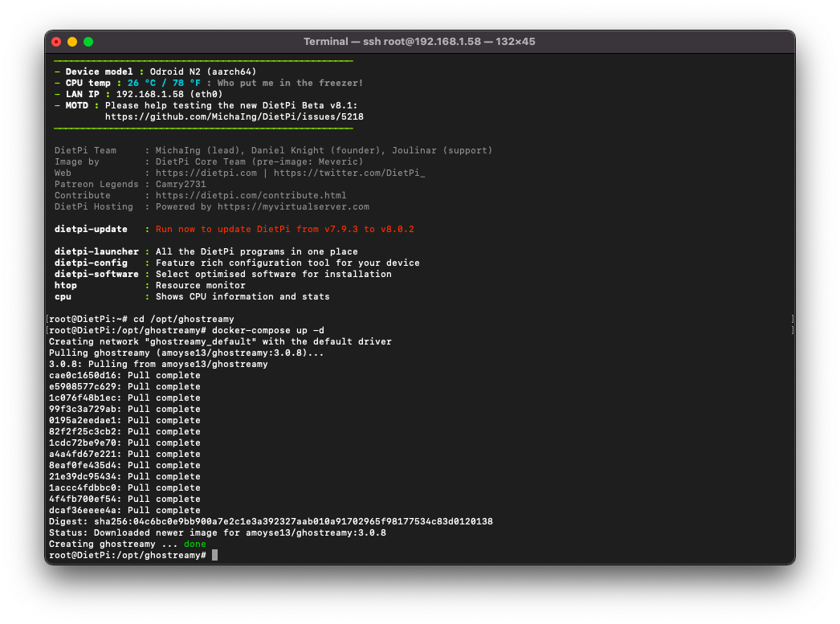Click the Terminal ssh title bar text
This screenshot has width=840, height=624.
419,42
